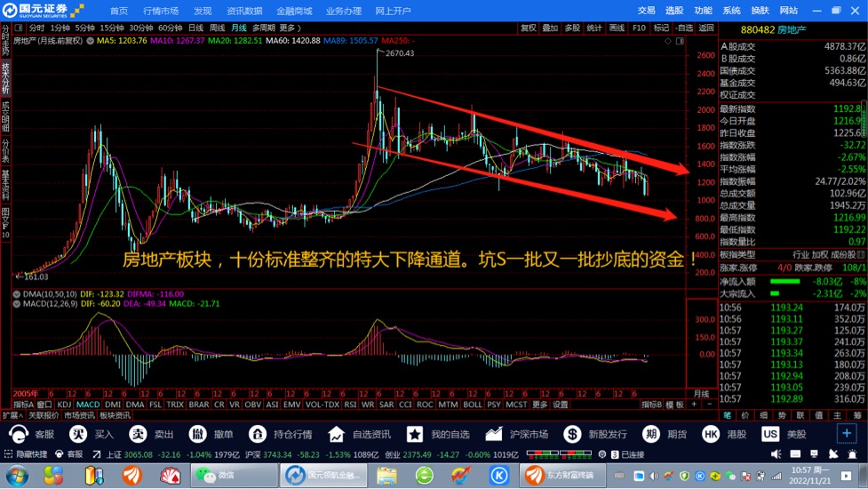Switch to the 周线 weekly period tab
The image size is (868, 489).
(217, 28)
